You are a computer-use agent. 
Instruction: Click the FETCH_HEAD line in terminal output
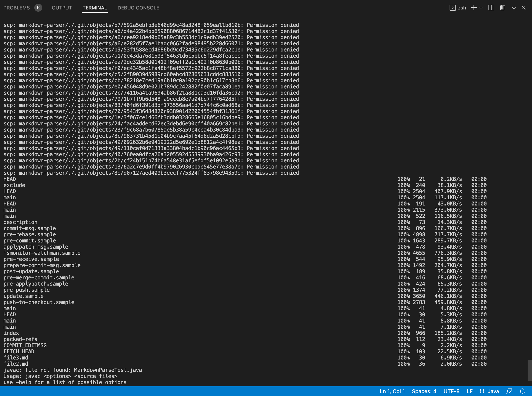click(x=19, y=351)
